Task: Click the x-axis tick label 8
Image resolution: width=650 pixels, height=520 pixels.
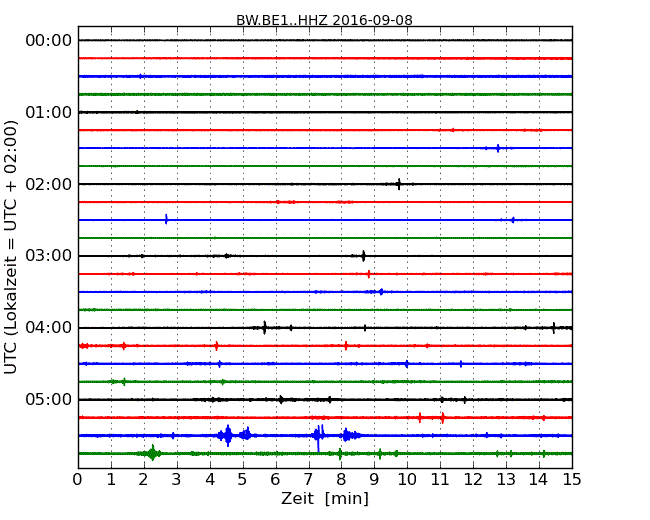Action: pos(341,480)
